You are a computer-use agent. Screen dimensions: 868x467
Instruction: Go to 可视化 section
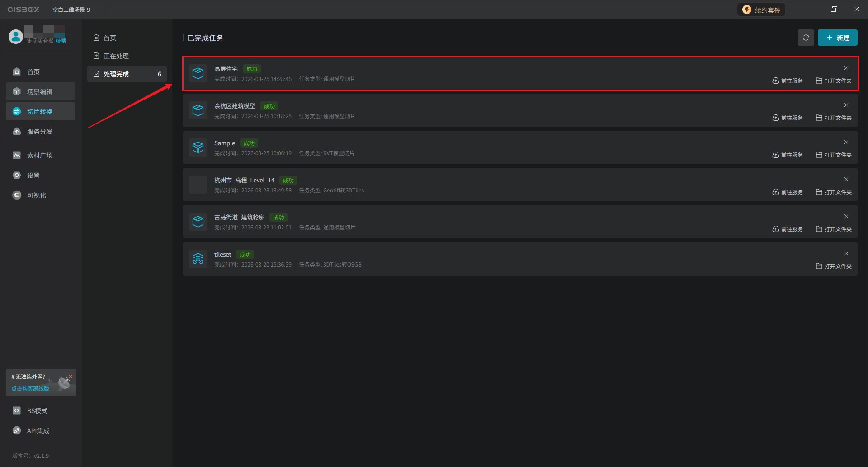[x=36, y=195]
